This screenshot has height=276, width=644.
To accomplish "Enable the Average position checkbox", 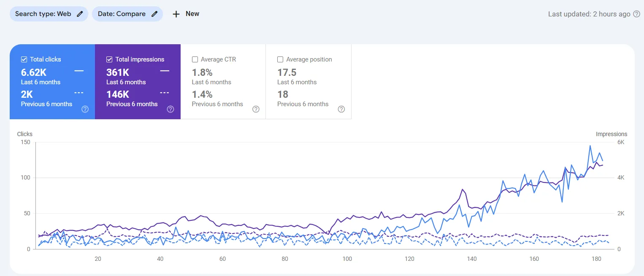I will click(x=280, y=59).
